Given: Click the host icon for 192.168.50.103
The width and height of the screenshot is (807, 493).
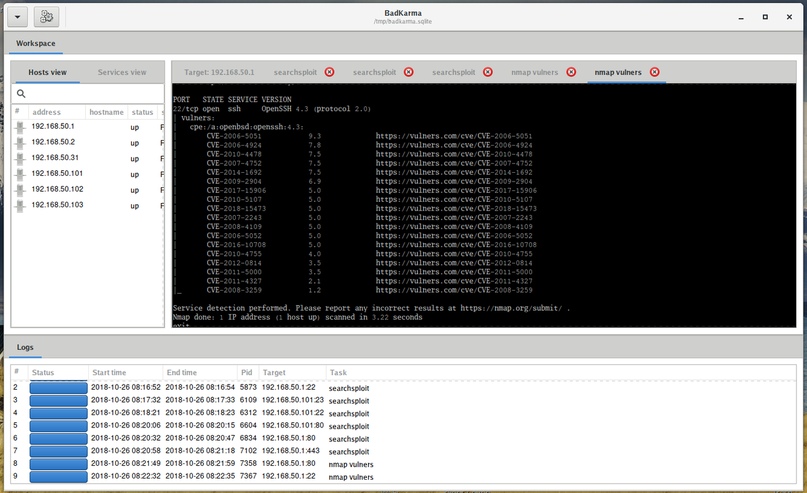Looking at the screenshot, I should point(19,205).
